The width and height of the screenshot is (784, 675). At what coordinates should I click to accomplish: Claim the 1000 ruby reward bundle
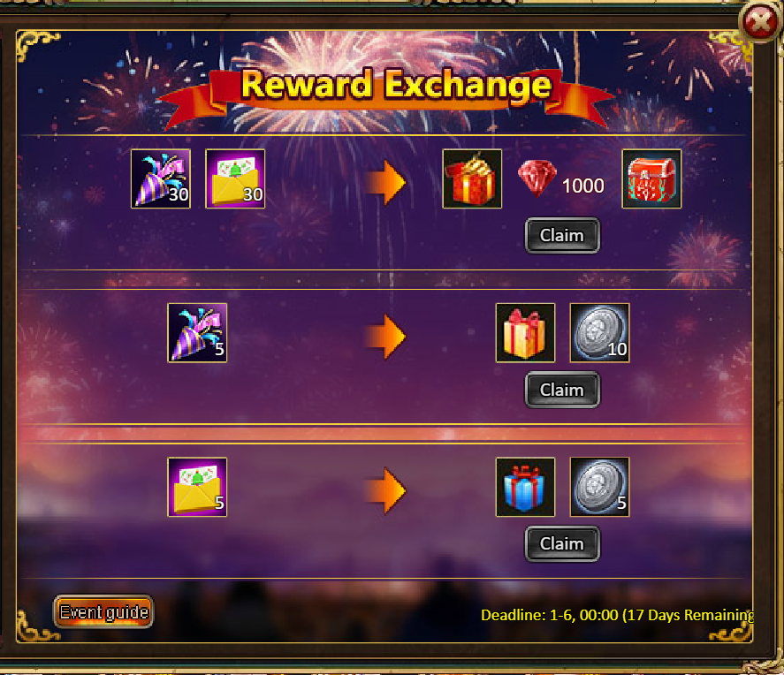coord(562,235)
